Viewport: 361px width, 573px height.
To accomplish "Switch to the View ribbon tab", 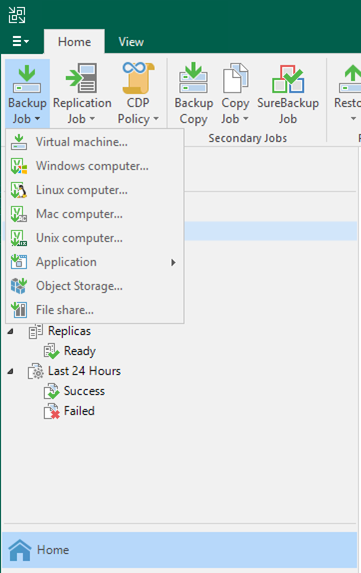I will coord(131,42).
